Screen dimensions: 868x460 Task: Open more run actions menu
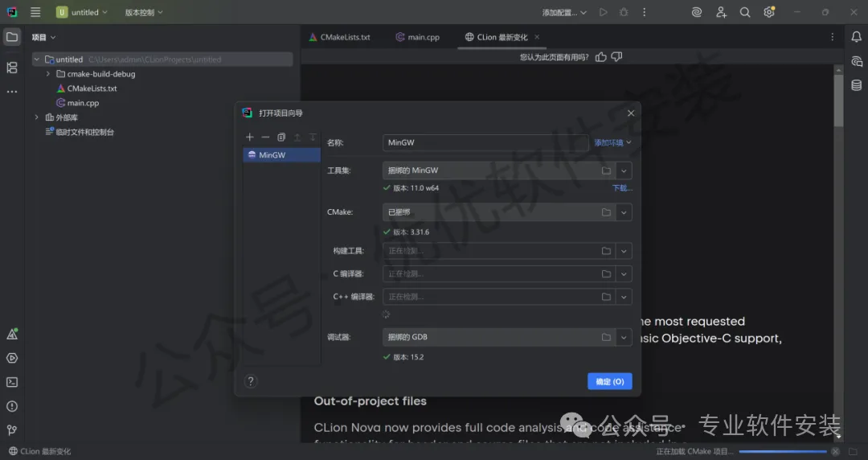click(x=645, y=12)
